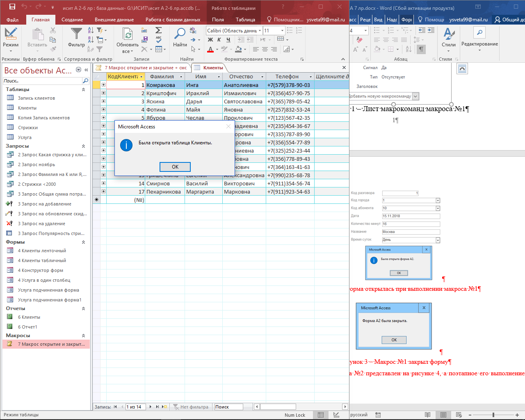Expand the subdatasheet for the Комаркова row
This screenshot has height=420, width=525.
tap(103, 85)
